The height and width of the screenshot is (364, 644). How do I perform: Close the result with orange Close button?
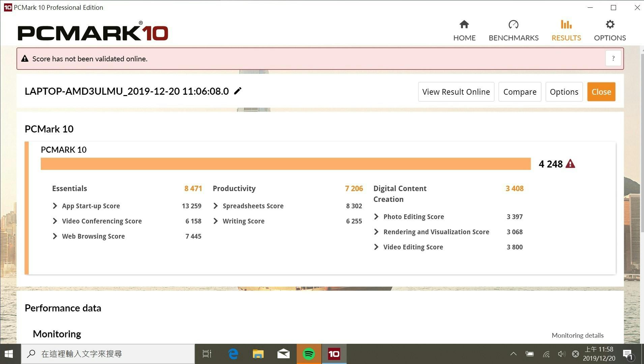pos(601,92)
